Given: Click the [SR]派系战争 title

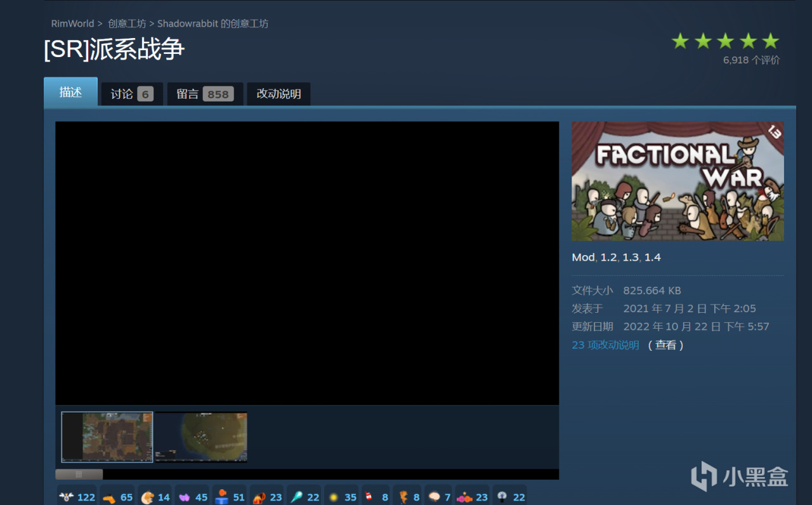Looking at the screenshot, I should point(114,50).
